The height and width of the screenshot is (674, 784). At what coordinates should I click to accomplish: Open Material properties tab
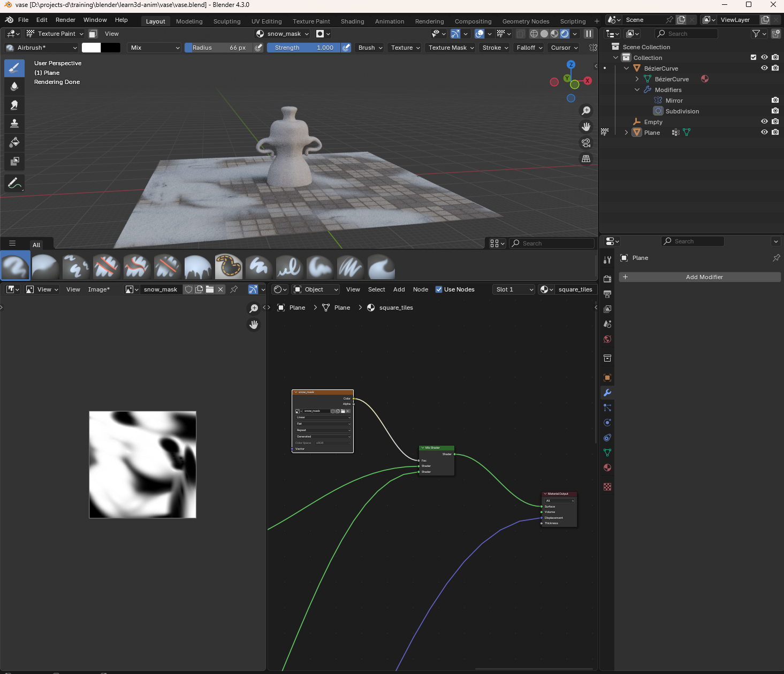(x=607, y=468)
